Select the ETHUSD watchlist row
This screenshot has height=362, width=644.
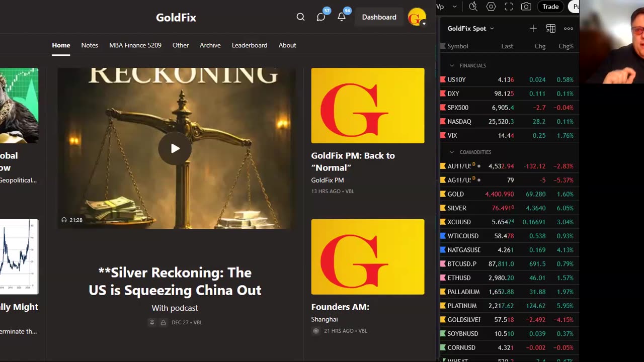click(509, 278)
